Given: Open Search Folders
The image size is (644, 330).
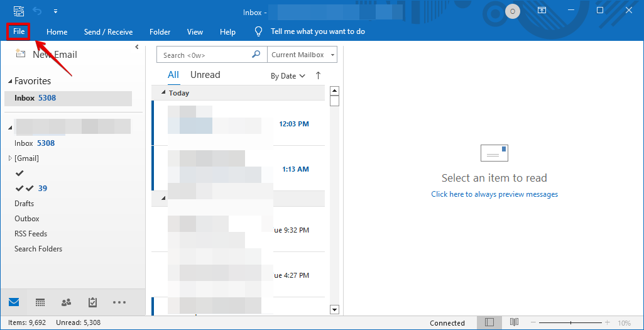Looking at the screenshot, I should coord(38,249).
